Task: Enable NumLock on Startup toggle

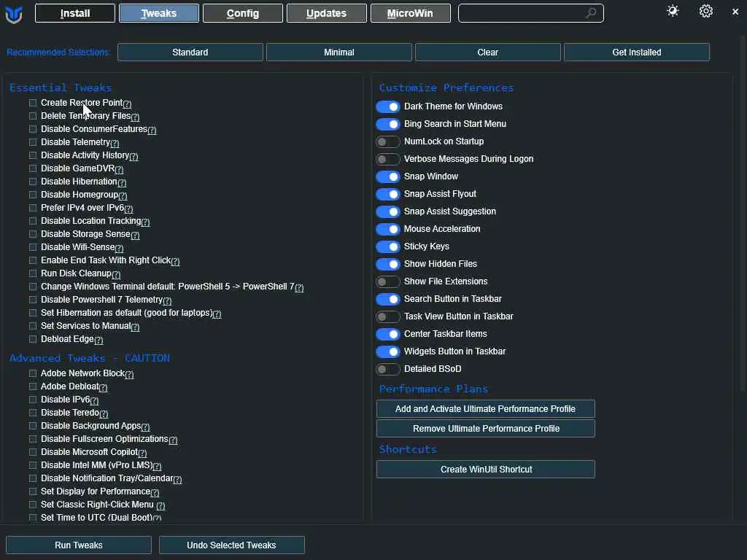Action: pos(388,142)
